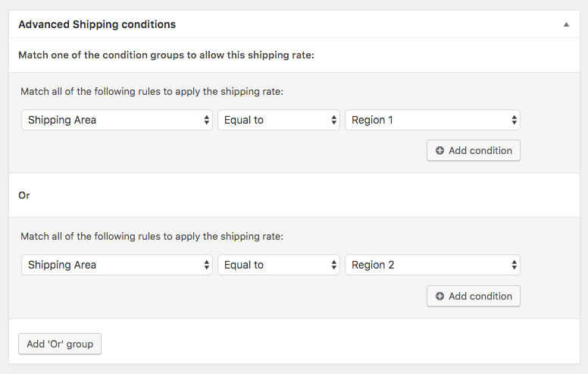Click the Add 'Or' group button
588x374 pixels.
[60, 344]
